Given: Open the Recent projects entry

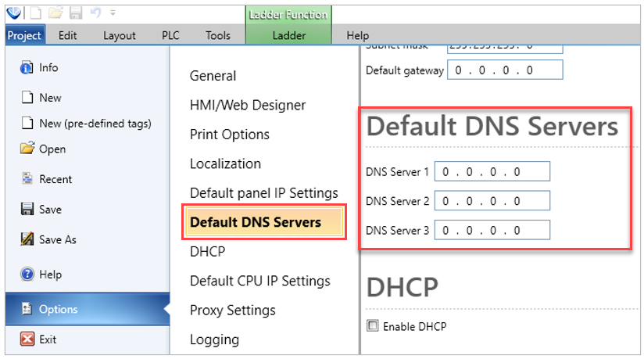Looking at the screenshot, I should pos(54,179).
